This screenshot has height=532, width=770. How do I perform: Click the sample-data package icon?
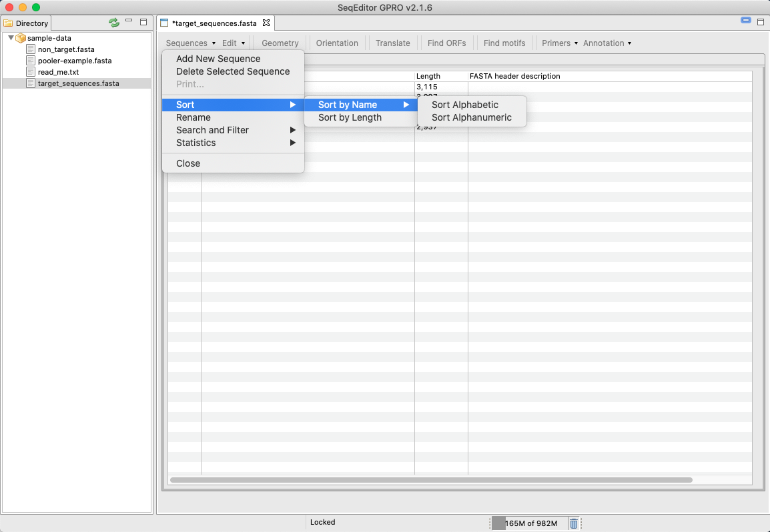[x=21, y=38]
